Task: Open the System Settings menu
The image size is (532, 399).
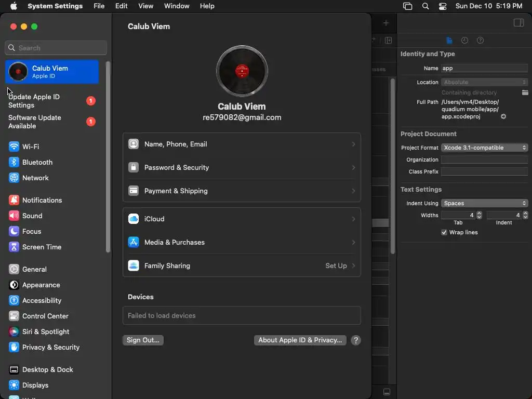Action: (55, 6)
